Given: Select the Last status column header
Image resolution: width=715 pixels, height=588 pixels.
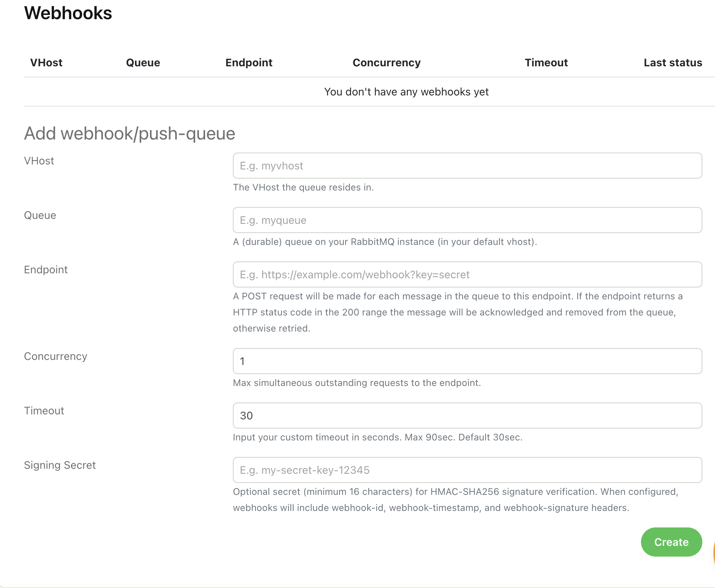Looking at the screenshot, I should (x=673, y=62).
